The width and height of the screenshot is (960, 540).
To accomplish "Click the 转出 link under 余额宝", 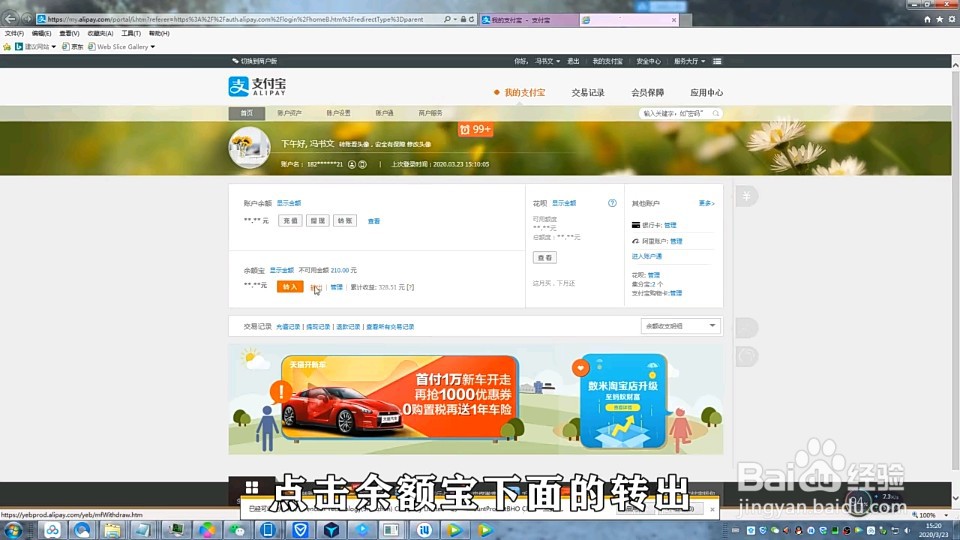I will point(316,287).
